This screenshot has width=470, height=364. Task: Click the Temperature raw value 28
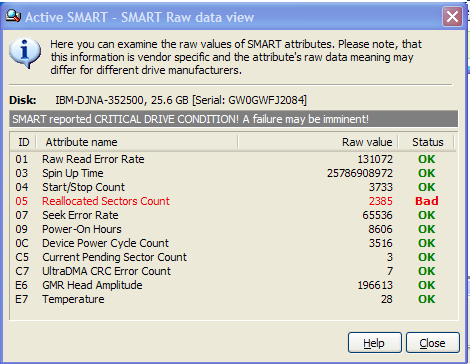(387, 299)
